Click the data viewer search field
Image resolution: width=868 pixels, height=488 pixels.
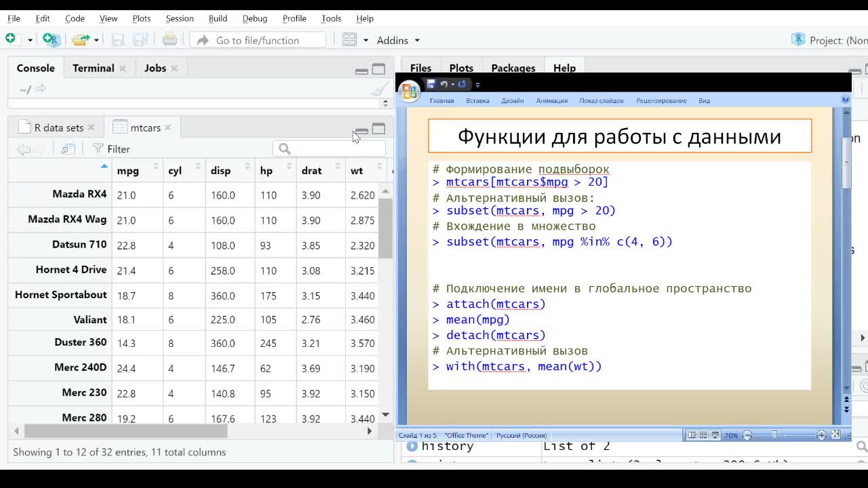pos(329,148)
